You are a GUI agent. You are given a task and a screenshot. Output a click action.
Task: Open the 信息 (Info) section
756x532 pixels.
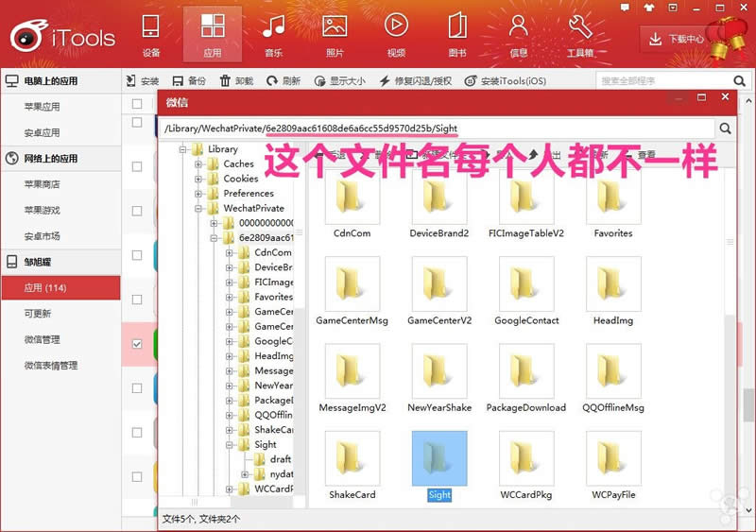coord(519,35)
